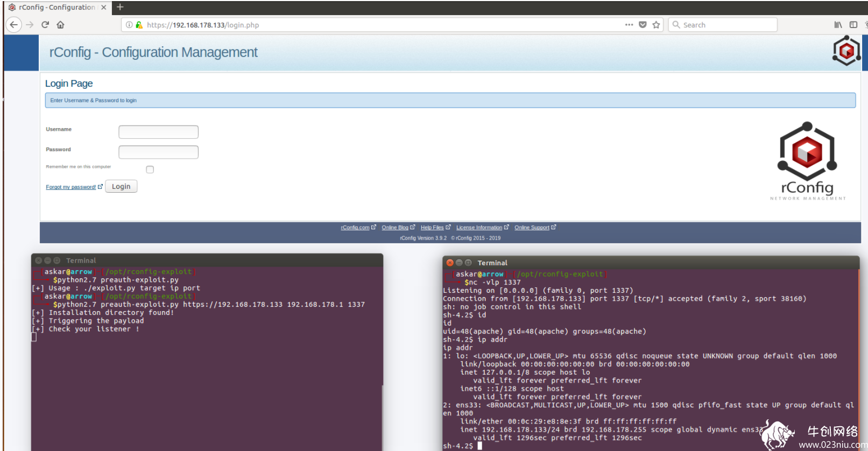This screenshot has width=868, height=451.
Task: Click 'sh: no job control in this shell' line
Action: (x=512, y=307)
